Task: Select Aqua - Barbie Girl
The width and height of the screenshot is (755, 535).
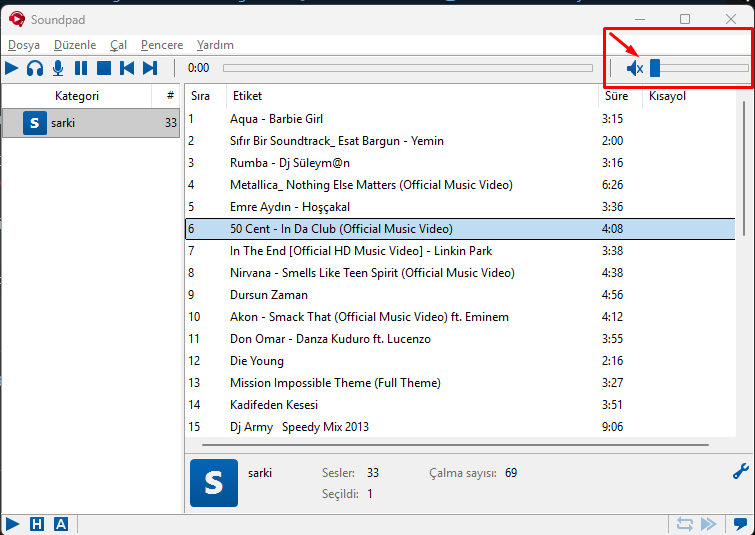Action: 460,119
